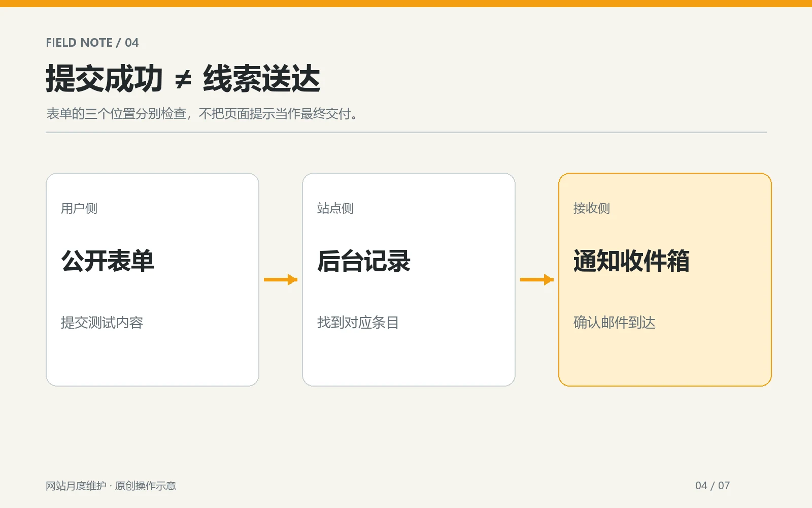Image resolution: width=812 pixels, height=508 pixels.
Task: Click the subtitle starting with 表单的三个位置分别检查
Action: (202, 114)
